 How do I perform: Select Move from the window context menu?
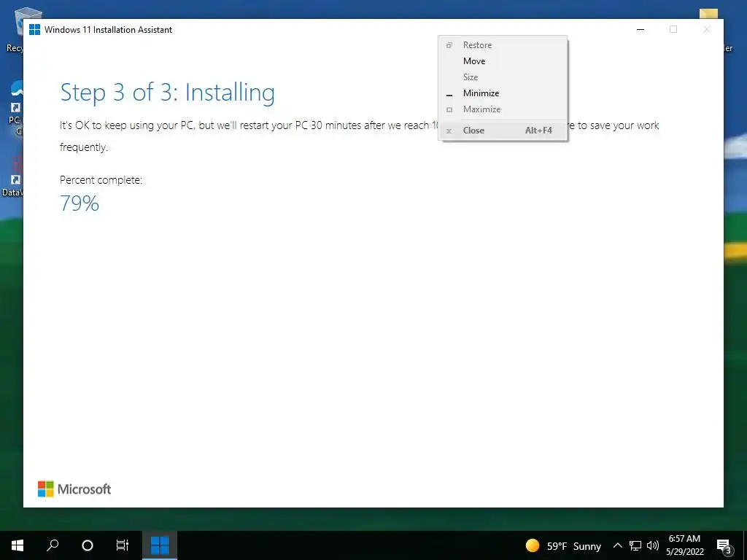point(503,61)
